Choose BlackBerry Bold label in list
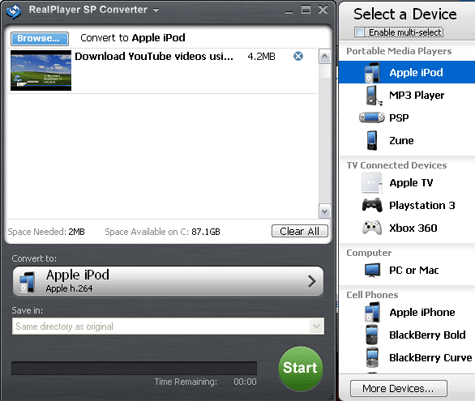 [427, 335]
